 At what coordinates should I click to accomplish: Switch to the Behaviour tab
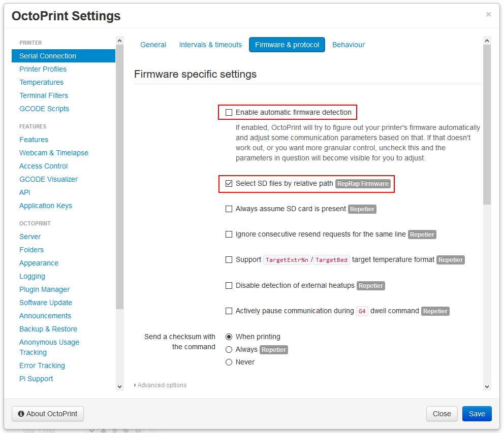point(349,45)
